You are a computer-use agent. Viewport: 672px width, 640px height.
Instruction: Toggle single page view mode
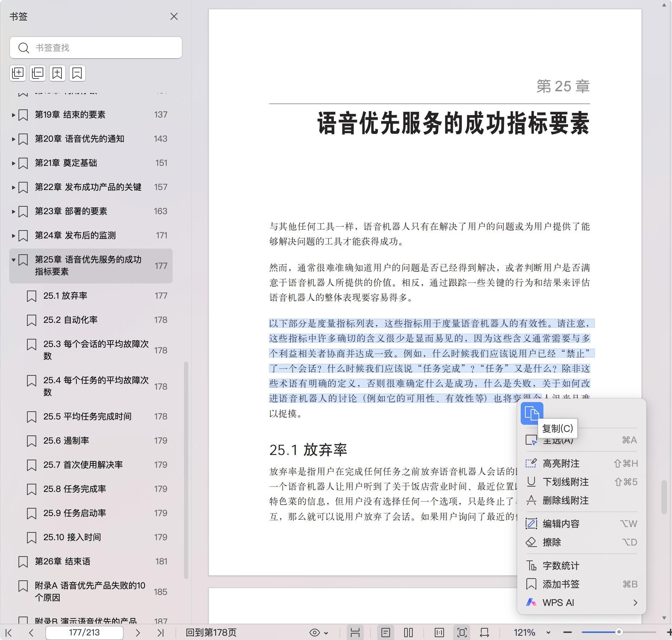(x=386, y=633)
